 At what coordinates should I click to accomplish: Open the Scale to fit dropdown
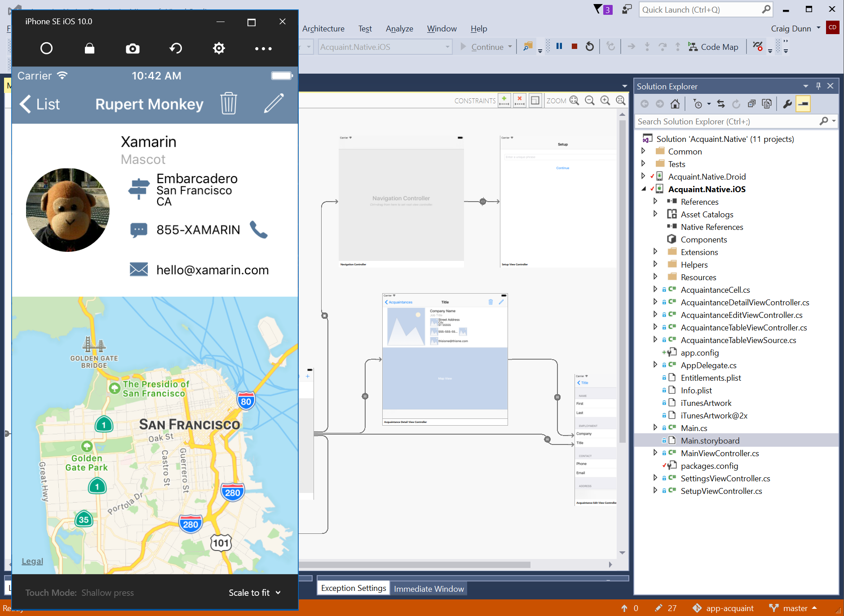coord(254,593)
